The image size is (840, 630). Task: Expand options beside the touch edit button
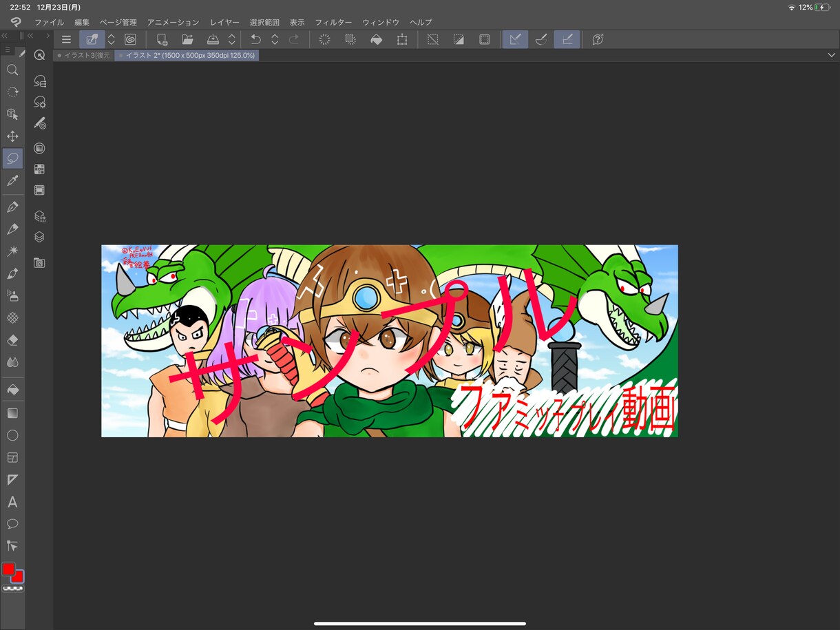[x=112, y=39]
